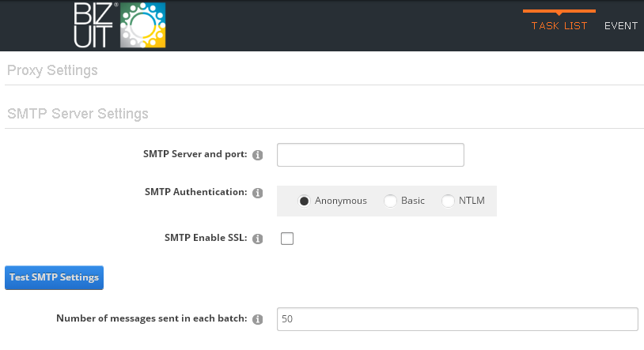Click the SMTP Authentication label

pyautogui.click(x=196, y=192)
